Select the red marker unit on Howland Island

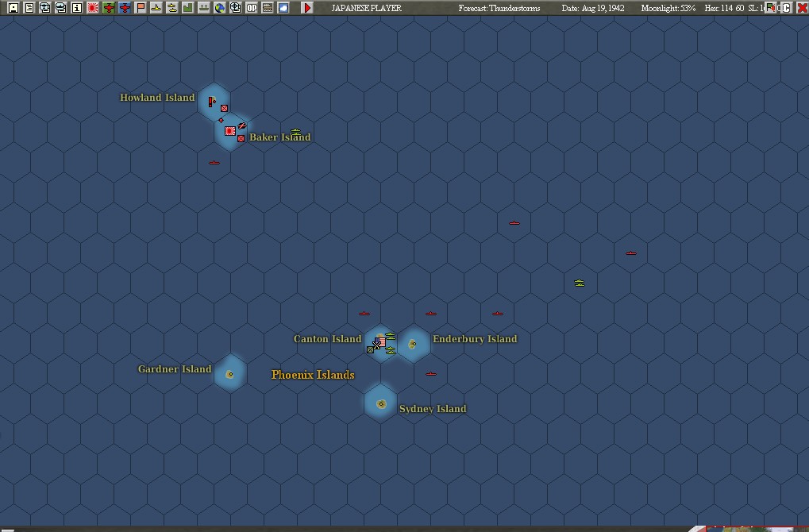(x=211, y=102)
